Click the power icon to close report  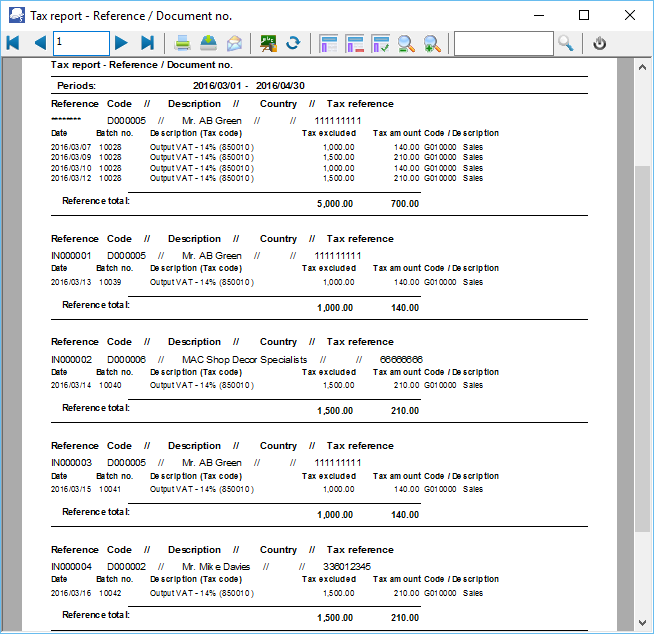tap(600, 43)
